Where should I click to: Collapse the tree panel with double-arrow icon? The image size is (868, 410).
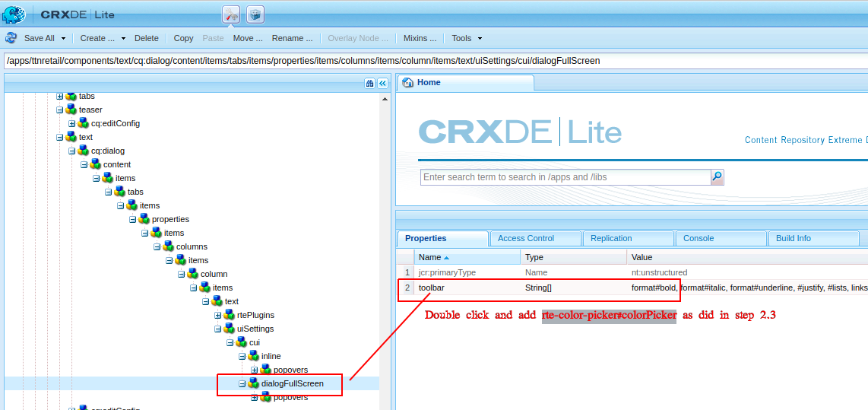[x=382, y=83]
